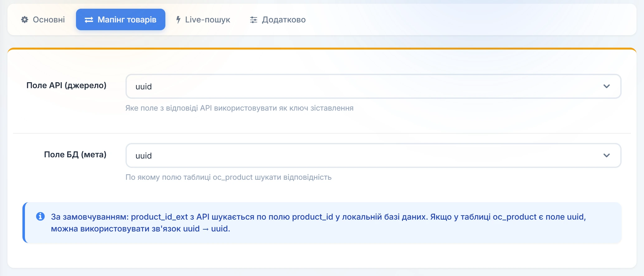
Task: Open the Основні tab
Action: [x=43, y=20]
